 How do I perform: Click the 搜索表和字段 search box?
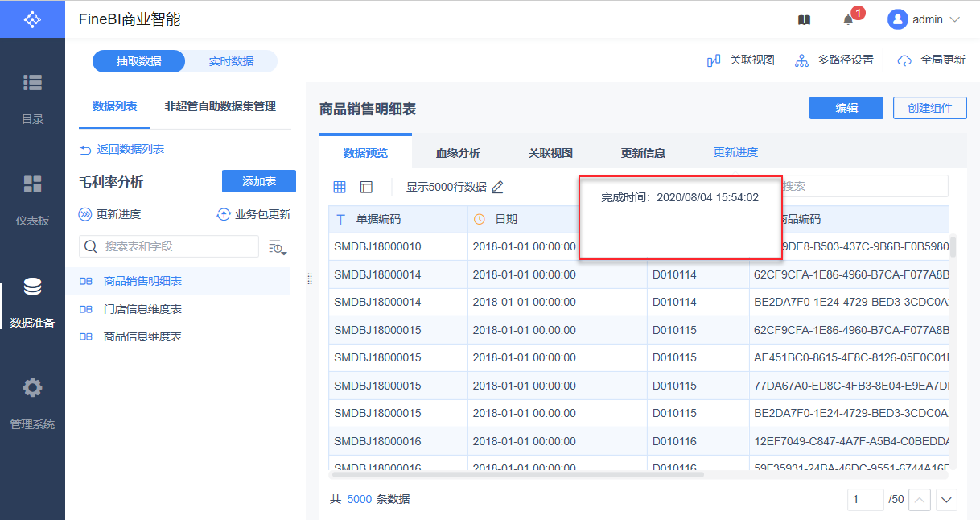tap(169, 246)
